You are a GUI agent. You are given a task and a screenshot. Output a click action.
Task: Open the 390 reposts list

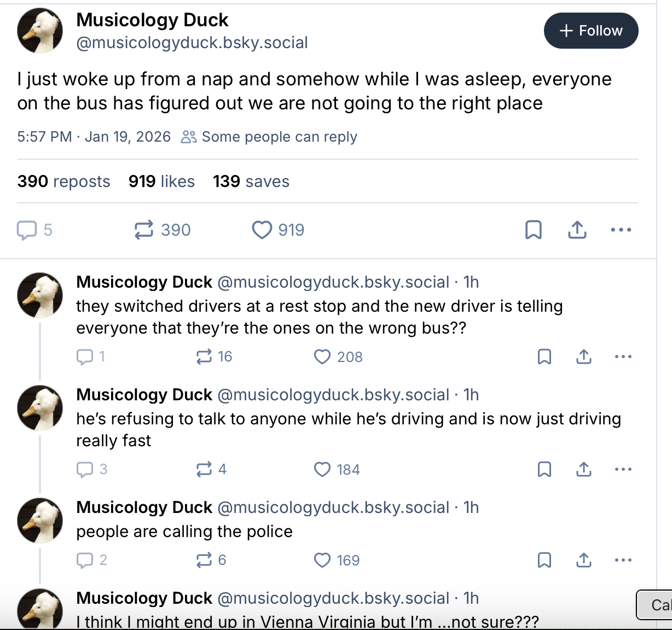63,182
